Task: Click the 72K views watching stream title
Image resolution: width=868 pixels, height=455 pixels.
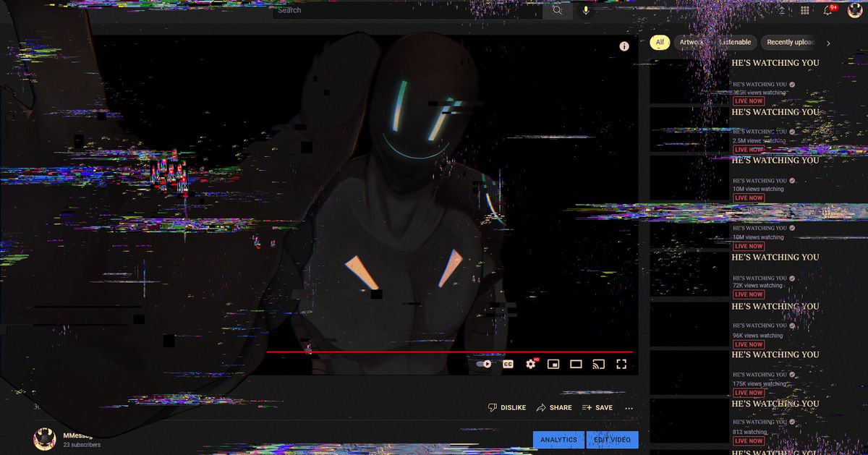Action: tap(775, 258)
